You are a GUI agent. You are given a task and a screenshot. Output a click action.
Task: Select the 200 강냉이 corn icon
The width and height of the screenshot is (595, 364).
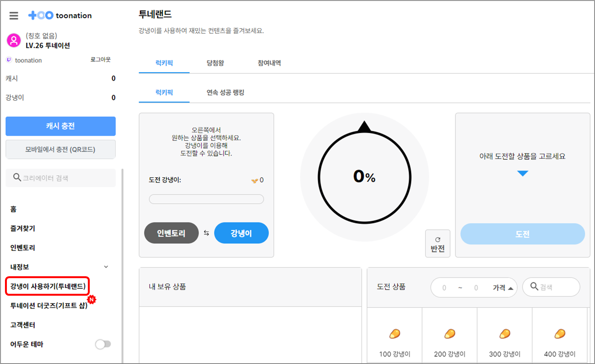[450, 334]
